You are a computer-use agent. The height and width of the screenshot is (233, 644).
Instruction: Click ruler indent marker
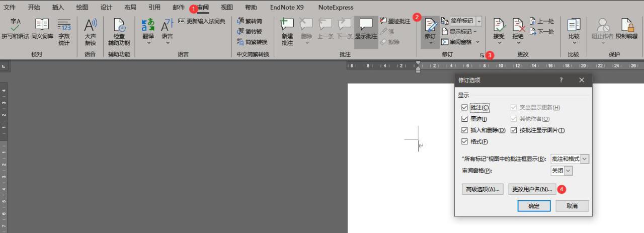[x=418, y=66]
